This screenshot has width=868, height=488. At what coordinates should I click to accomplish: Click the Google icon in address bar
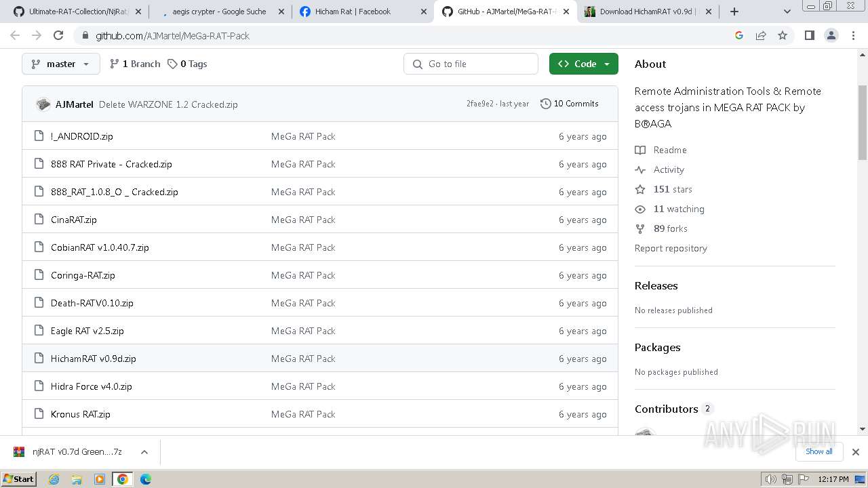click(739, 35)
